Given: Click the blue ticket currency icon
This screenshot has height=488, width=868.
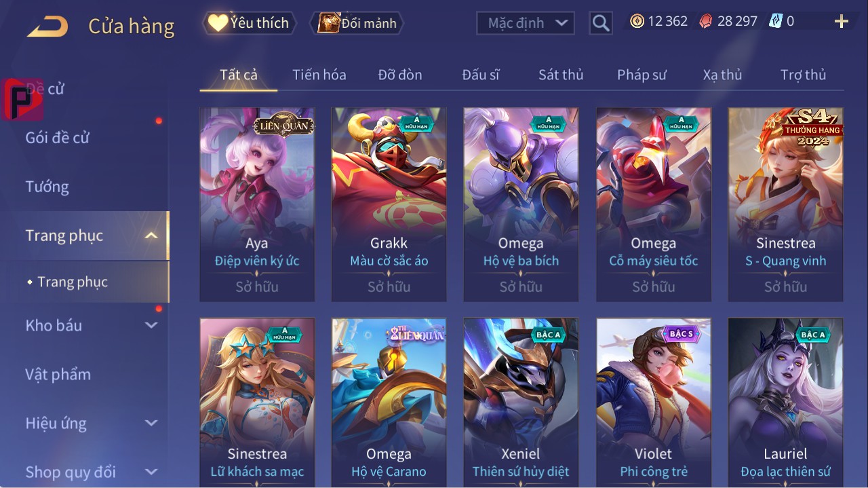Looking at the screenshot, I should click(775, 21).
